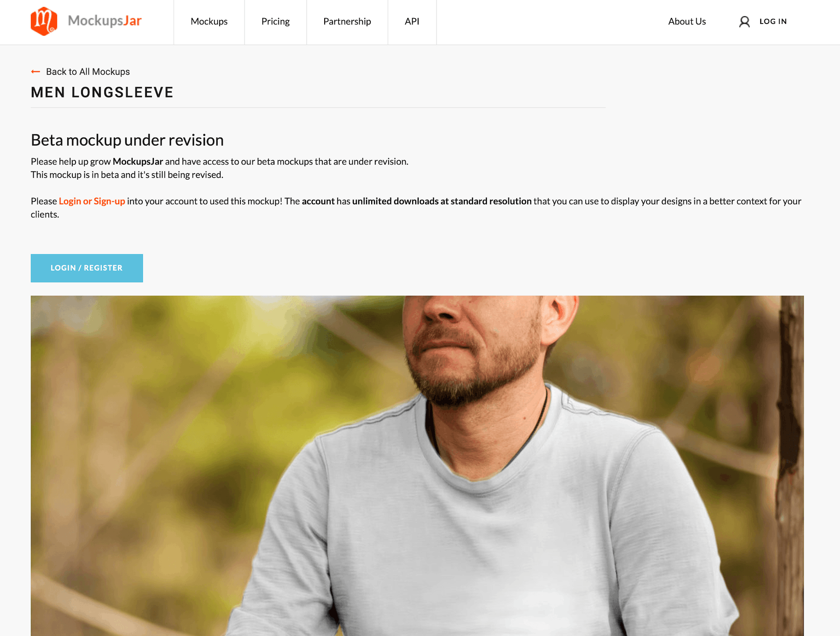This screenshot has width=840, height=636.
Task: Follow the orange Login or Sign-up link
Action: (x=92, y=201)
